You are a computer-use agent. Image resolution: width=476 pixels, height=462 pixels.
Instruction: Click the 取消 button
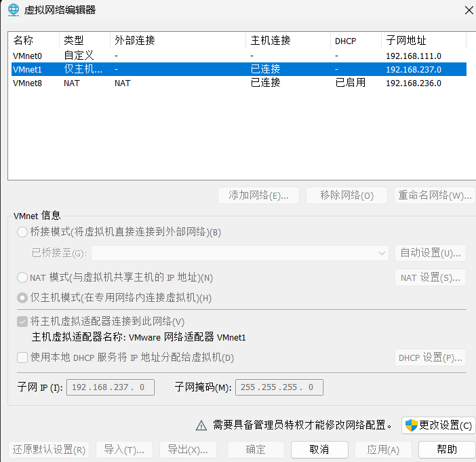pos(319,450)
